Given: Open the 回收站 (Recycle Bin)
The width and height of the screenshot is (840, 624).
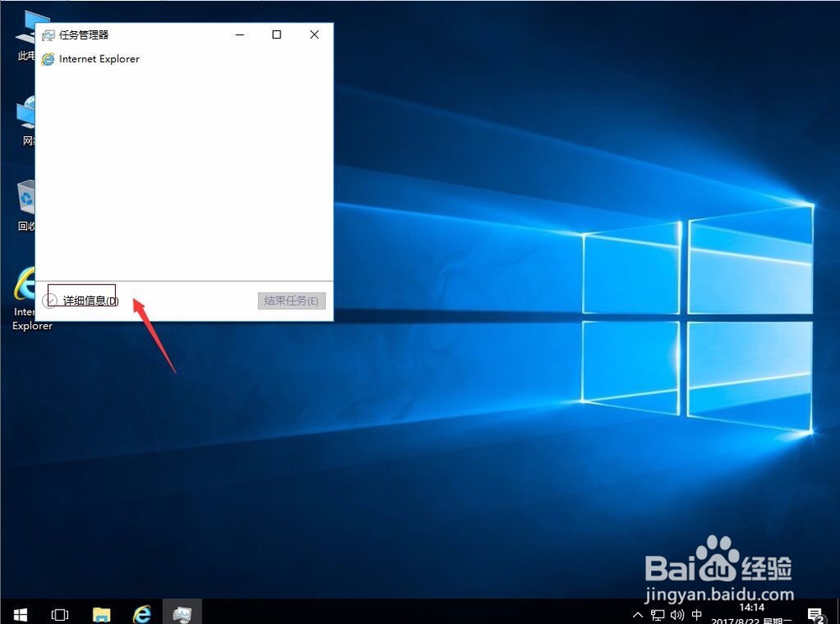Looking at the screenshot, I should (25, 202).
